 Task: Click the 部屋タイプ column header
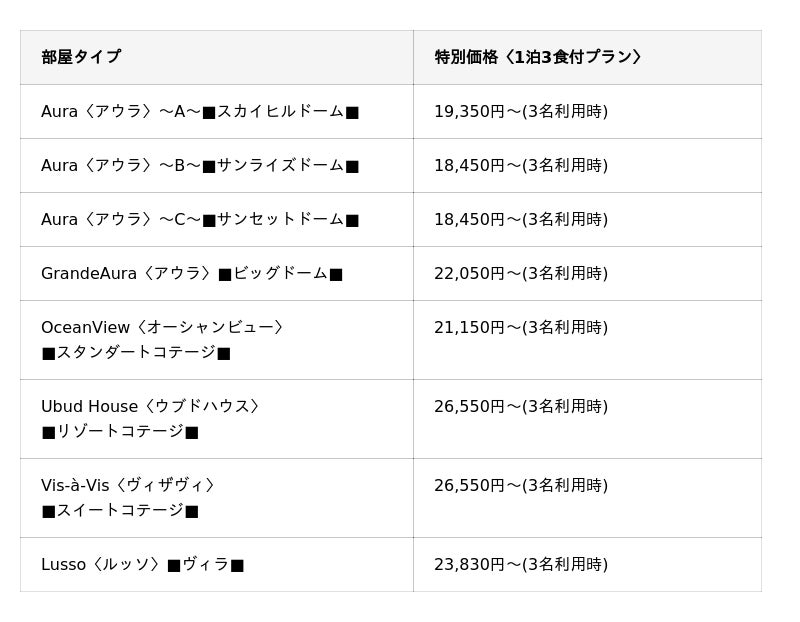81,57
